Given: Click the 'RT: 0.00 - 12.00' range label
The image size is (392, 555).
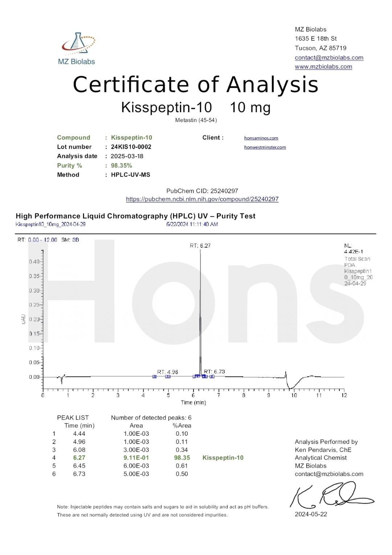Looking at the screenshot, I should pyautogui.click(x=37, y=240).
